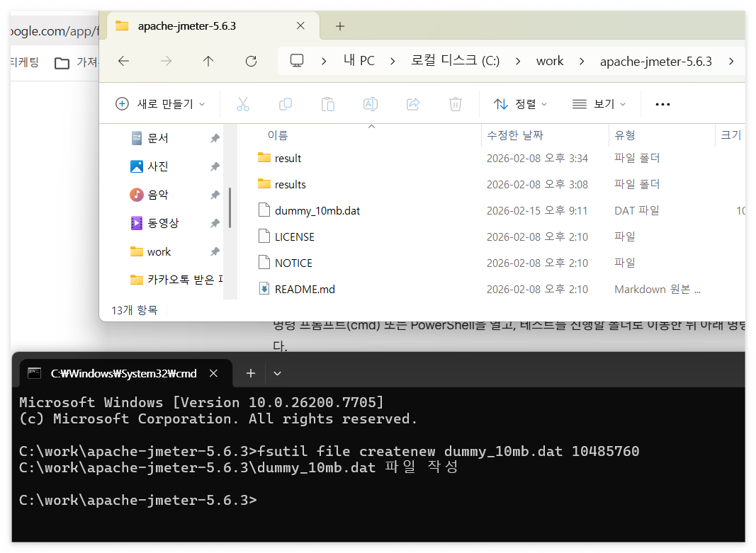Viewport: 756px width, 553px height.
Task: Close the apache-jmeter-5.6.3 Explorer tab
Action: 300,25
